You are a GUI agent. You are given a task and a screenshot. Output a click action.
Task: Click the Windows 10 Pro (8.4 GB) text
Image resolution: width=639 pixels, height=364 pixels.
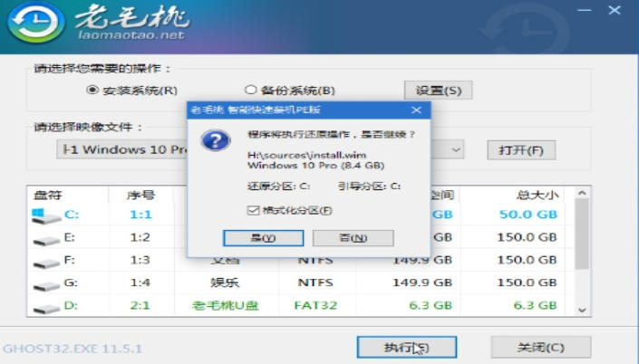[315, 166]
